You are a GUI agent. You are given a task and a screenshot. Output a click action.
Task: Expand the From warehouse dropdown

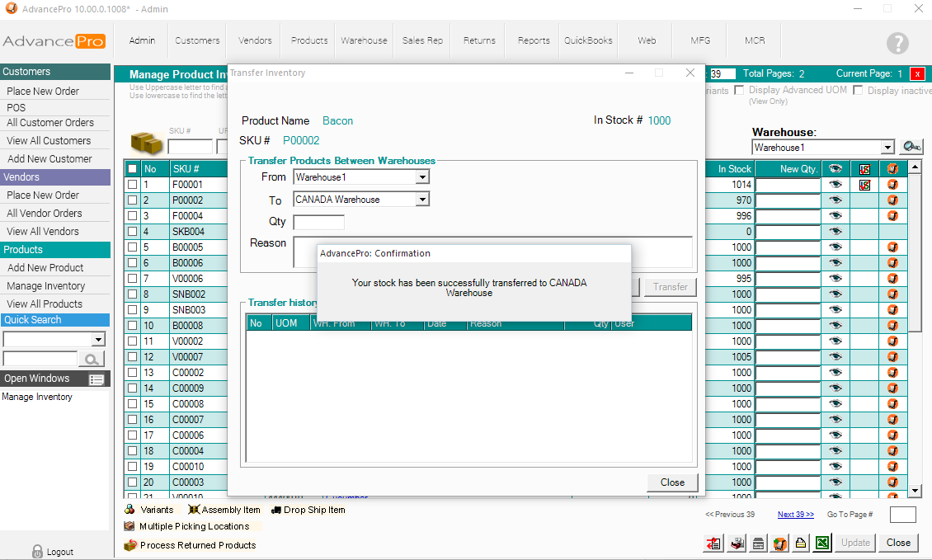(x=421, y=177)
